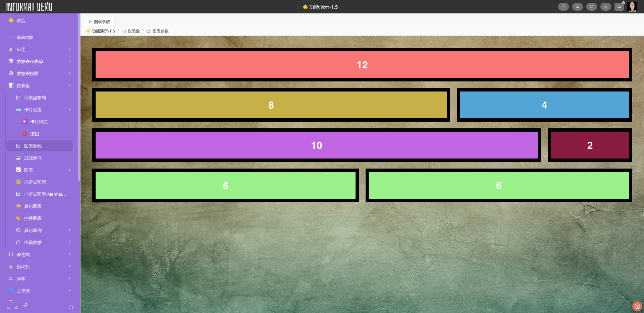Open the feedback question-bubble icon
This screenshot has width=644, height=313.
pos(577,7)
